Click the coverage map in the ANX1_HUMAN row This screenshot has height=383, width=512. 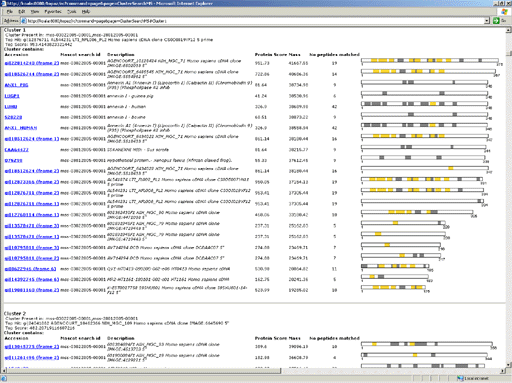tap(425, 125)
